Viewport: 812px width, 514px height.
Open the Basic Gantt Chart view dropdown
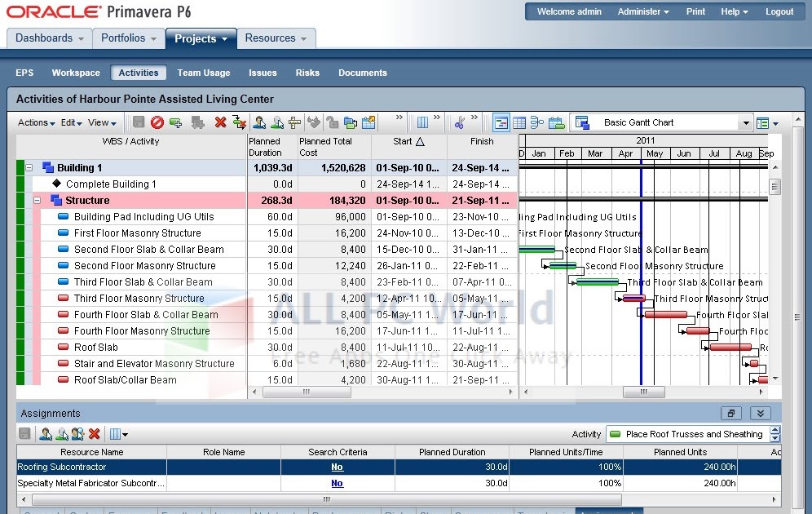(746, 123)
